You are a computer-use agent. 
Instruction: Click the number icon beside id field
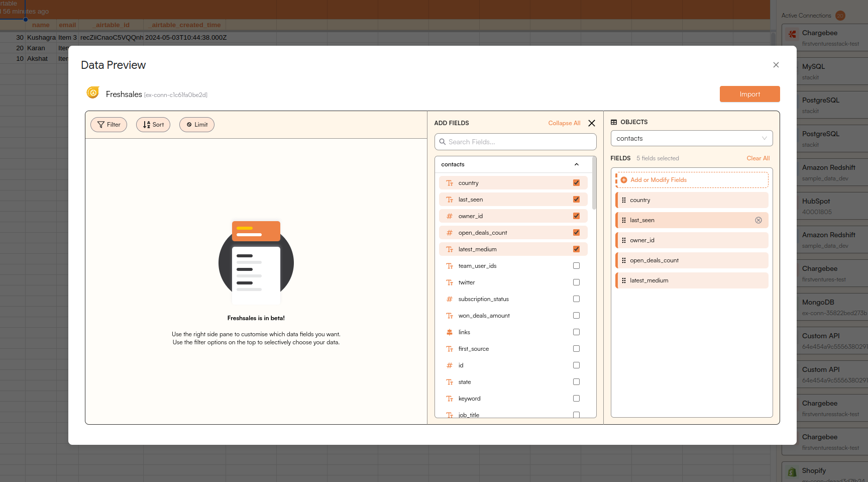pyautogui.click(x=450, y=365)
